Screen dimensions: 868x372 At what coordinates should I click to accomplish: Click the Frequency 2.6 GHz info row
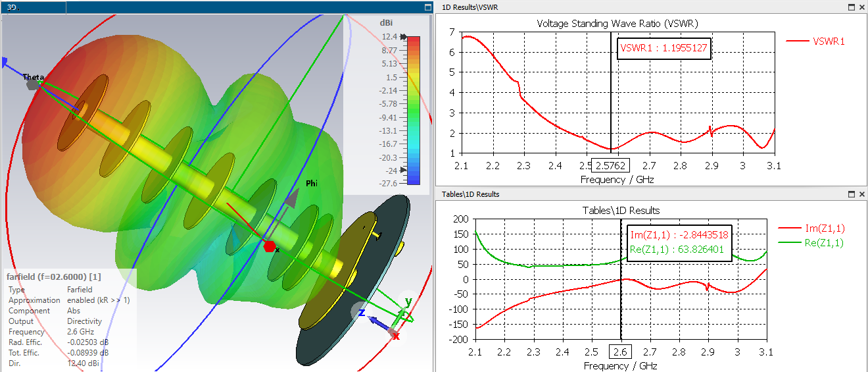(x=50, y=332)
